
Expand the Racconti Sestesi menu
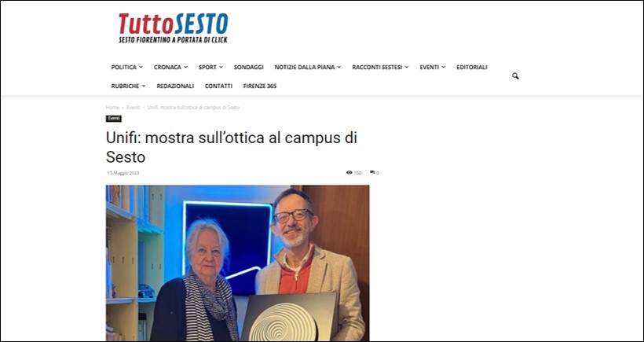tap(380, 67)
